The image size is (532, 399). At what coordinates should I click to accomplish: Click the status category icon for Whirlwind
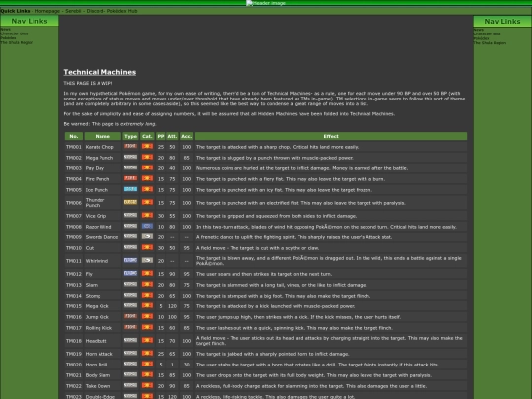click(x=147, y=260)
